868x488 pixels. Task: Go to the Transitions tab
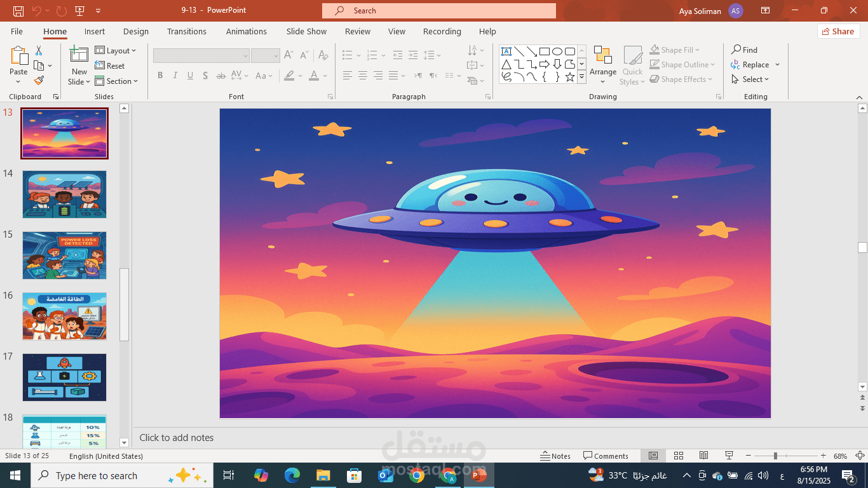point(187,31)
